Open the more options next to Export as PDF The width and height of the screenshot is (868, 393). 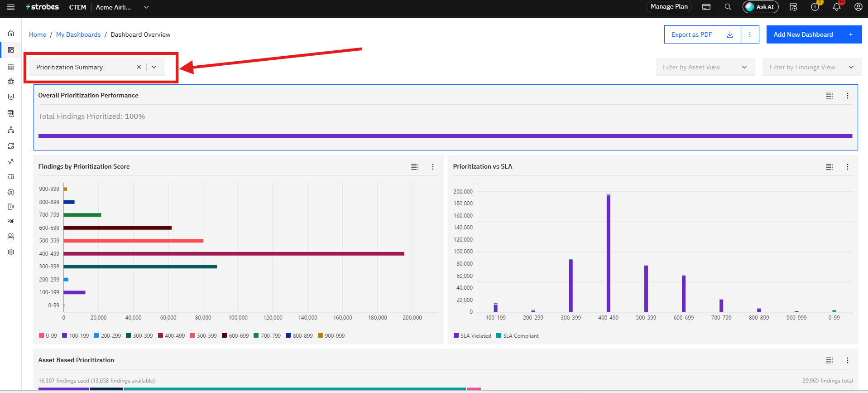(x=750, y=34)
